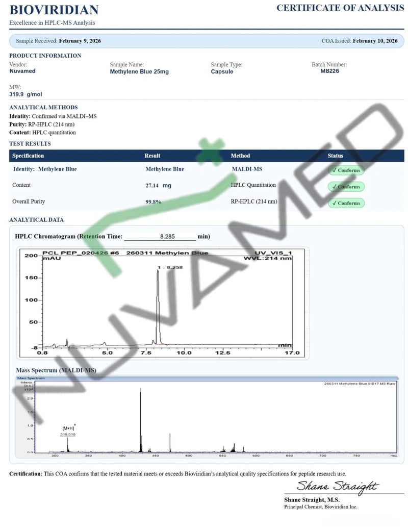The width and height of the screenshot is (408, 532).
Task: Click the HPLC chromatogram plot image
Action: point(163,303)
